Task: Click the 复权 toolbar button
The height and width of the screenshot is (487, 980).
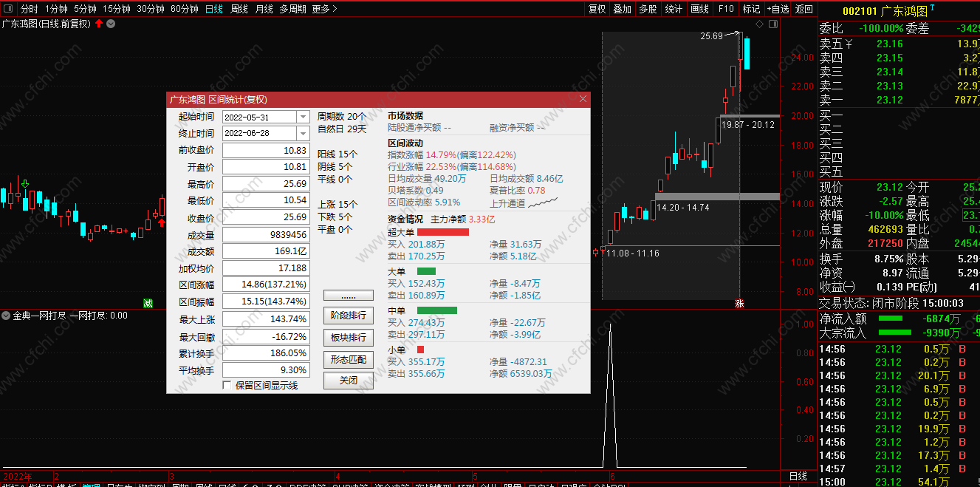Action: click(597, 9)
